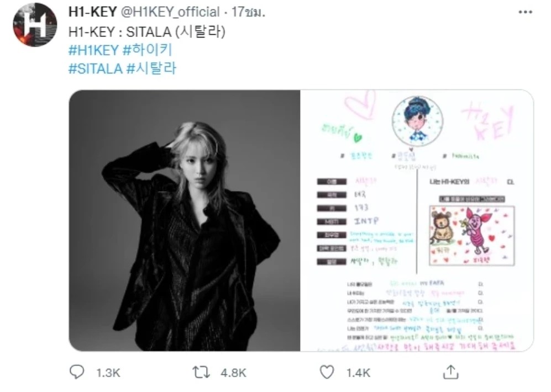Image resolution: width=551 pixels, height=392 pixels.
Task: Like the tweet with heart icon
Action: point(327,372)
